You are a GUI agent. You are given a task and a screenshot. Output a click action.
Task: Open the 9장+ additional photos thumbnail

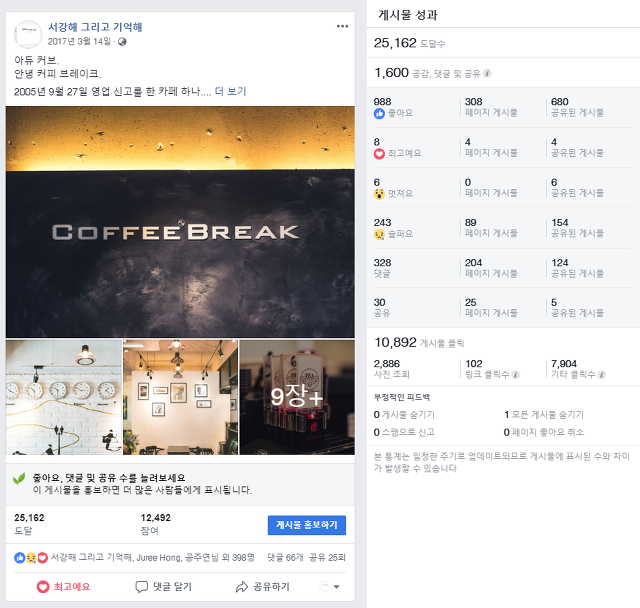297,397
